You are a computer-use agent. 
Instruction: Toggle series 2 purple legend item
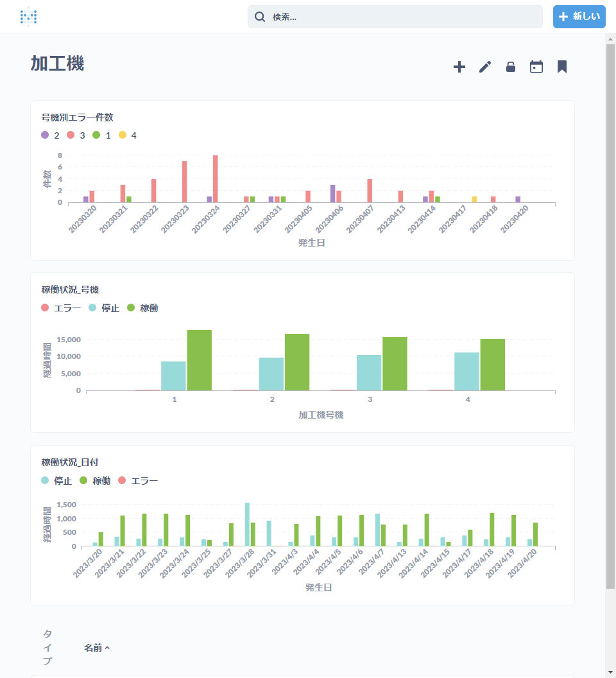click(x=50, y=135)
